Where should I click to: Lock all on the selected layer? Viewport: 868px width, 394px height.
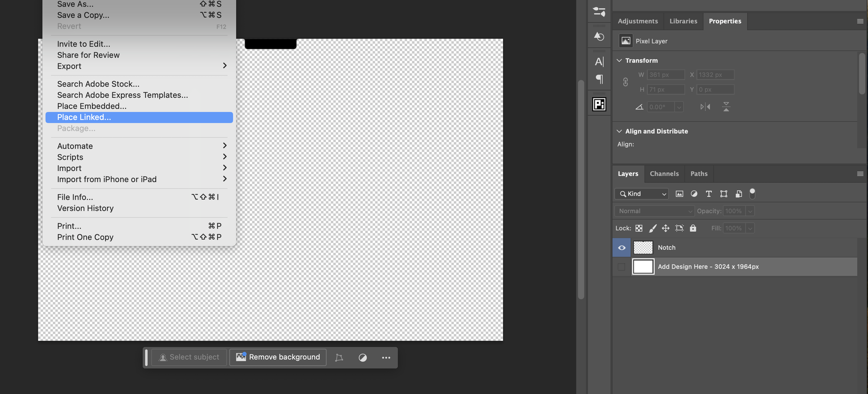693,228
